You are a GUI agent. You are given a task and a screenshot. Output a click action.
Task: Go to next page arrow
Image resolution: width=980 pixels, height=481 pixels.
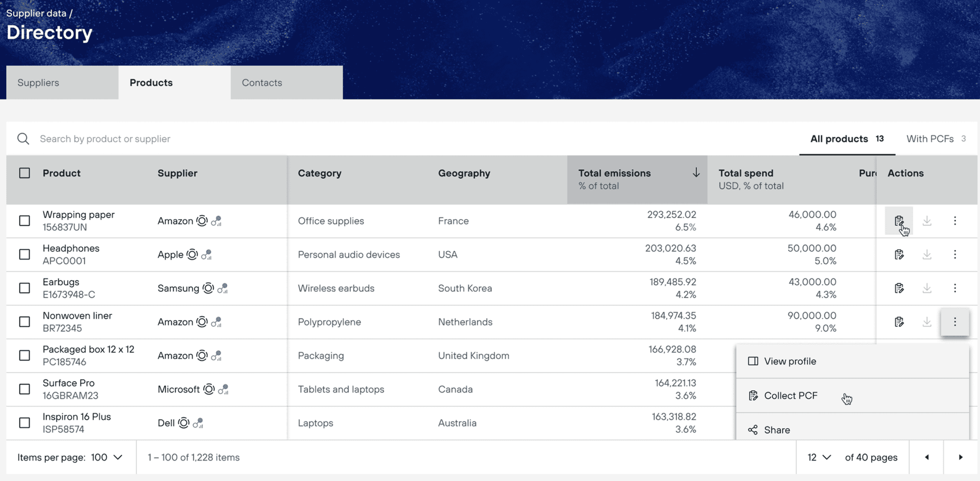960,458
